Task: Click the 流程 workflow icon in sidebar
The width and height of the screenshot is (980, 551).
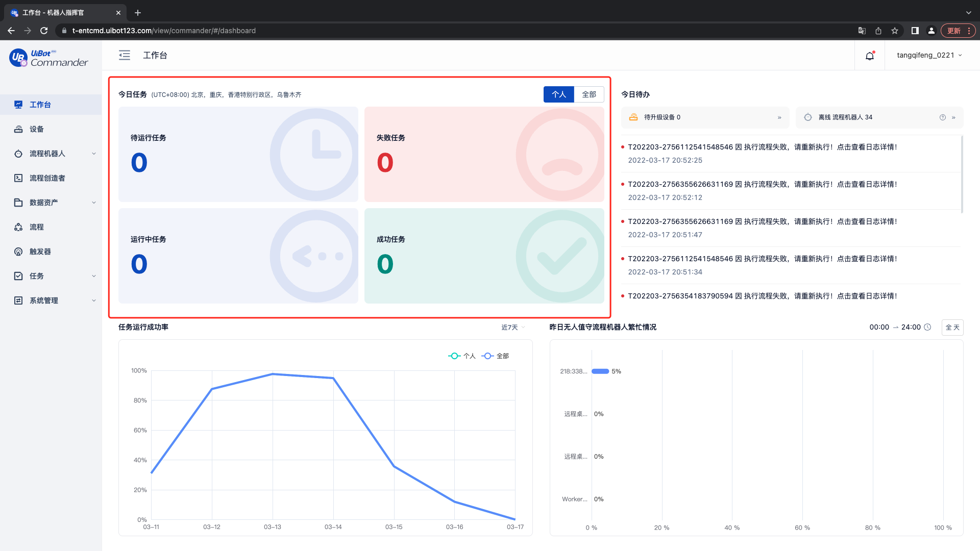Action: pos(18,227)
